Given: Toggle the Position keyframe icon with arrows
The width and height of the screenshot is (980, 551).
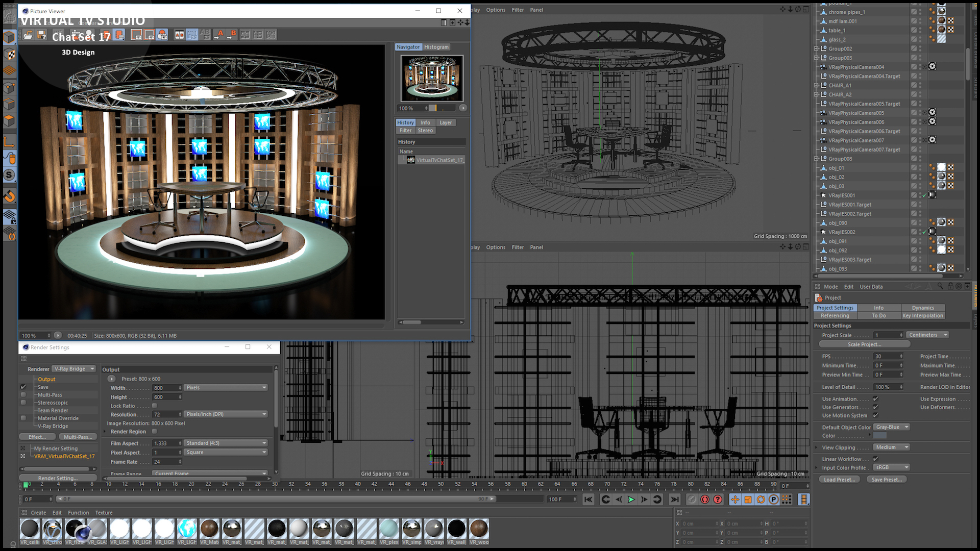Looking at the screenshot, I should coord(735,499).
